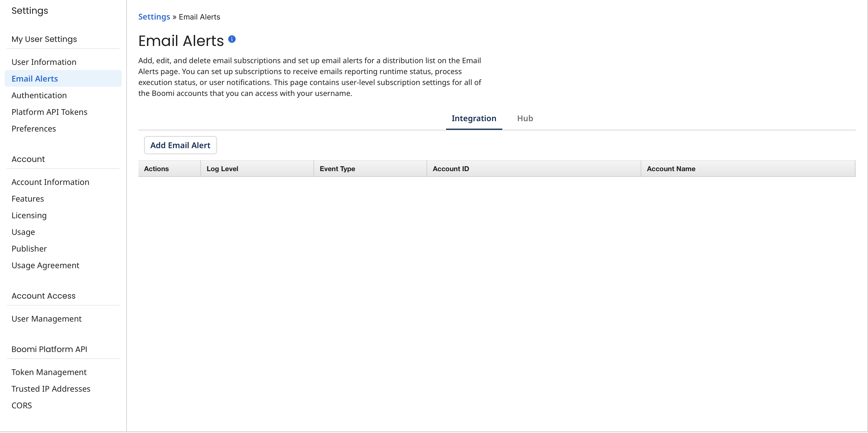Open the Publisher settings
The width and height of the screenshot is (868, 433).
(29, 248)
